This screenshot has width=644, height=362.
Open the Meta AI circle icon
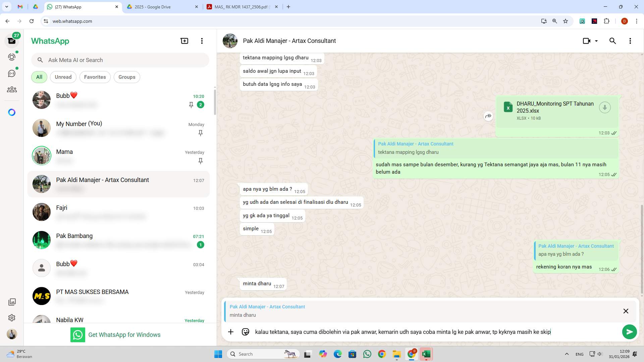12,112
